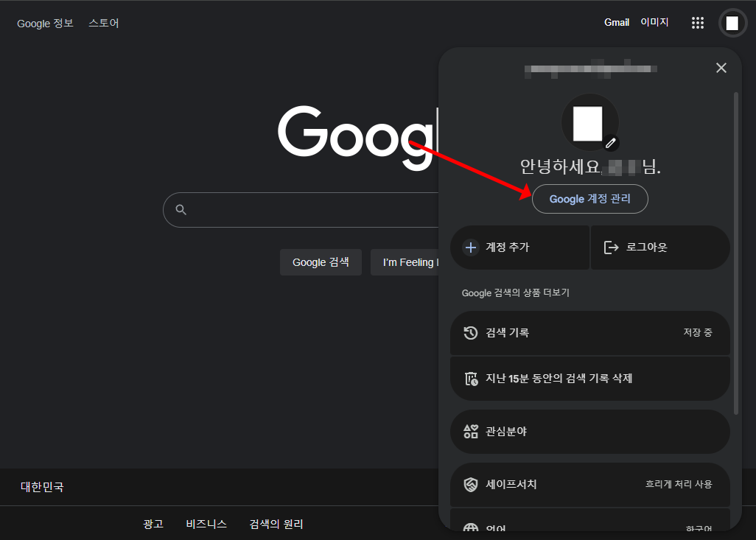Click the 세이프서치 shield icon

click(x=471, y=485)
